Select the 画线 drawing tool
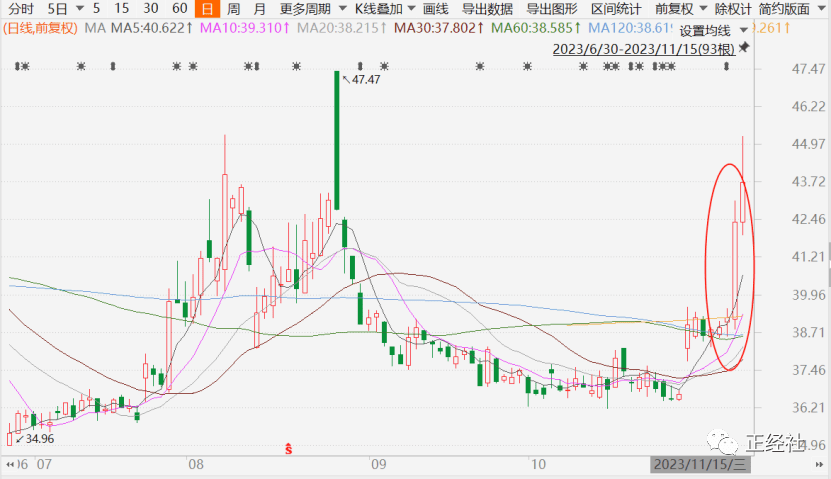Viewport: 831px width, 479px height. 435,9
